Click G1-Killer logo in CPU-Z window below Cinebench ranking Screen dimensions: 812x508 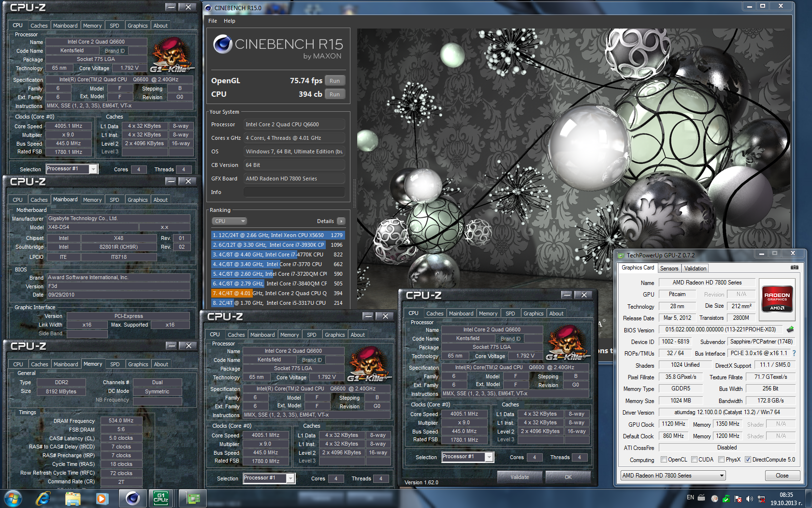[369, 365]
